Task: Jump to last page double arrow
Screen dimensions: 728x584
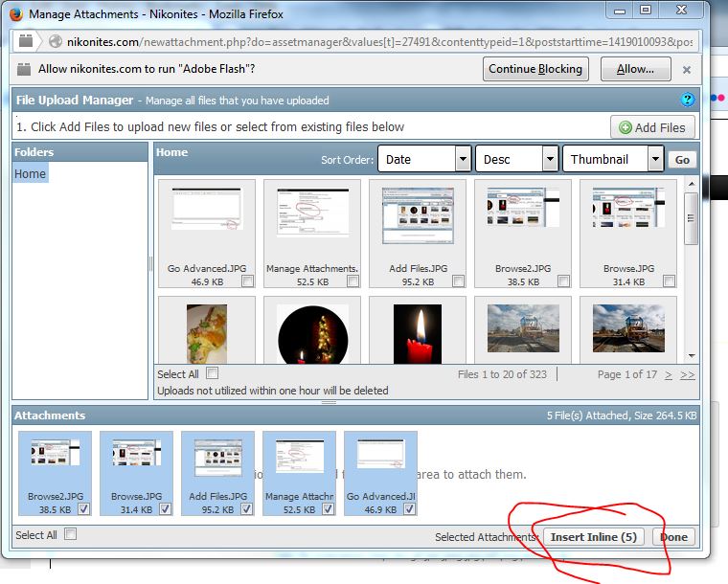Action: click(687, 374)
